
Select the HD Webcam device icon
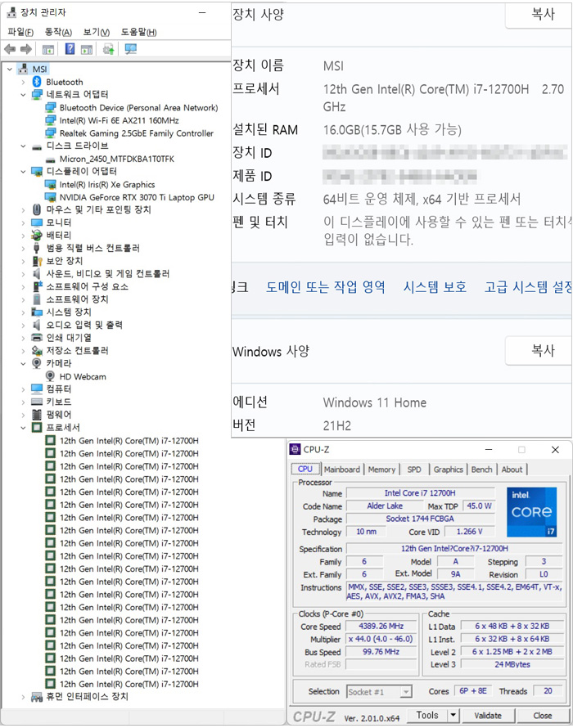[50, 376]
